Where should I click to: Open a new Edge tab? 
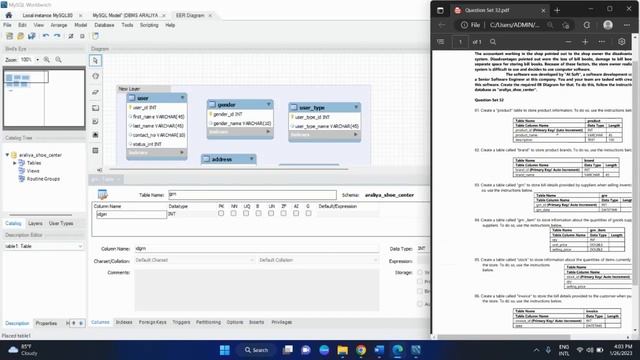pyautogui.click(x=557, y=10)
